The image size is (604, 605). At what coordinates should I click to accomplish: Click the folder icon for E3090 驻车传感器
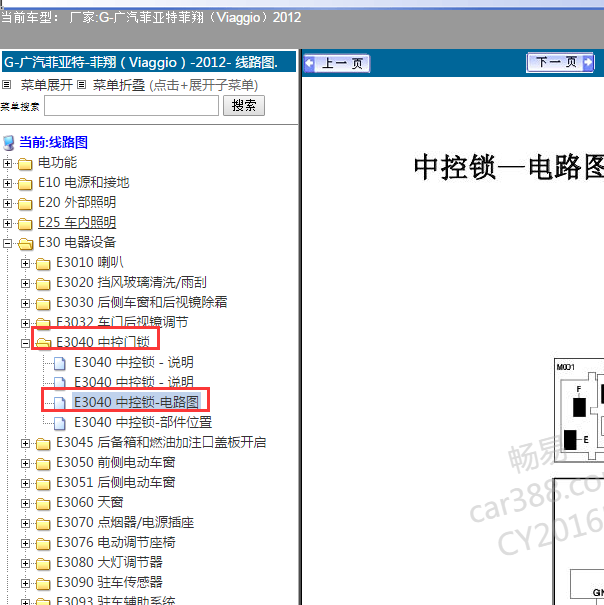tap(43, 584)
